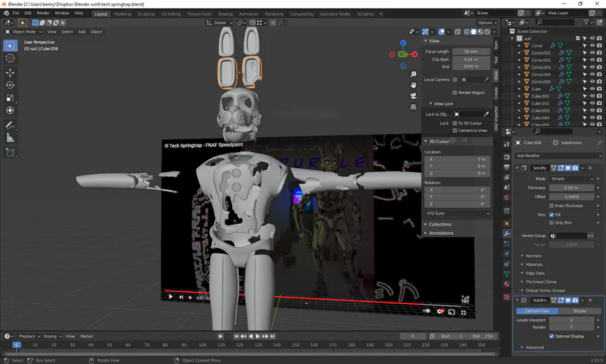This screenshot has width=606, height=364.
Task: Click the Thickness value slider
Action: (x=572, y=188)
